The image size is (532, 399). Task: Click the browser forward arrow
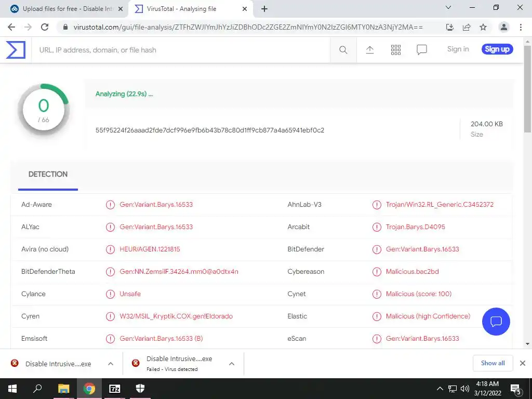(x=28, y=27)
